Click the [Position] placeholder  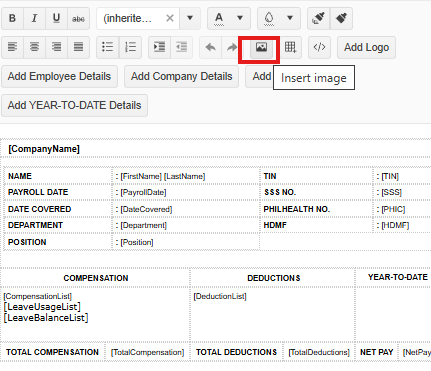coord(137,242)
